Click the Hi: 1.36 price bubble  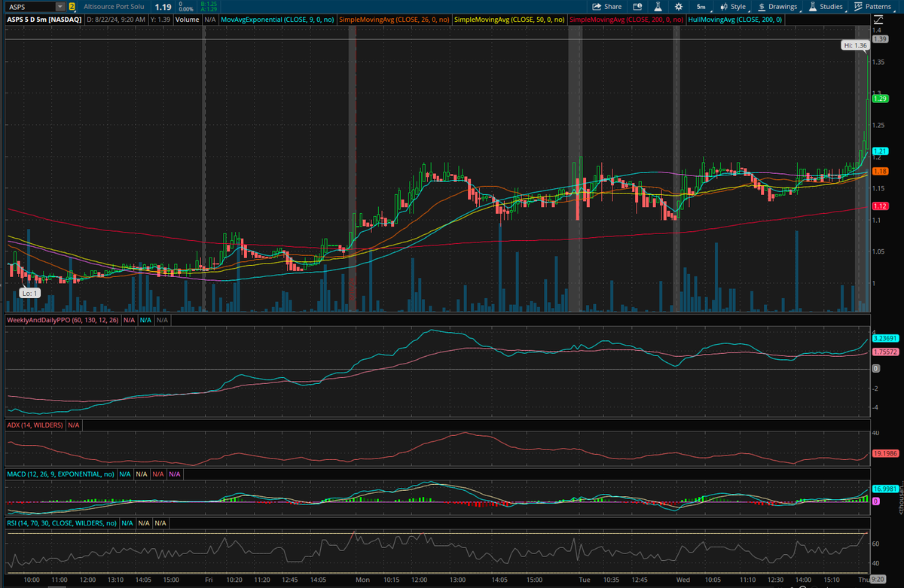coord(856,46)
